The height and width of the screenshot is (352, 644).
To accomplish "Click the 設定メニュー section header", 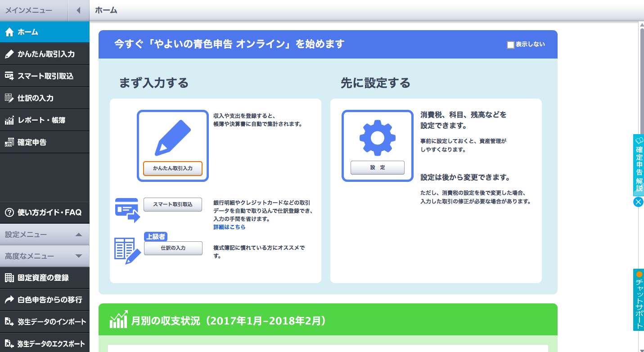I will pos(45,235).
